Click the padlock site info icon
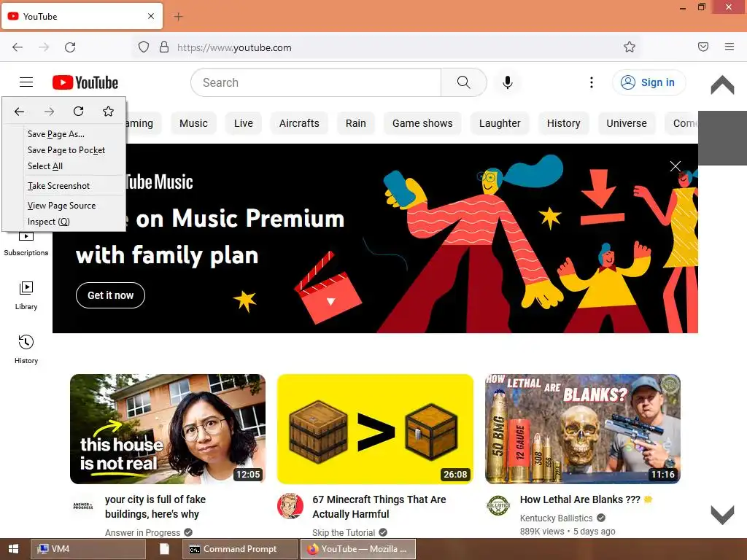Screen dimensions: 747x560 [164, 47]
